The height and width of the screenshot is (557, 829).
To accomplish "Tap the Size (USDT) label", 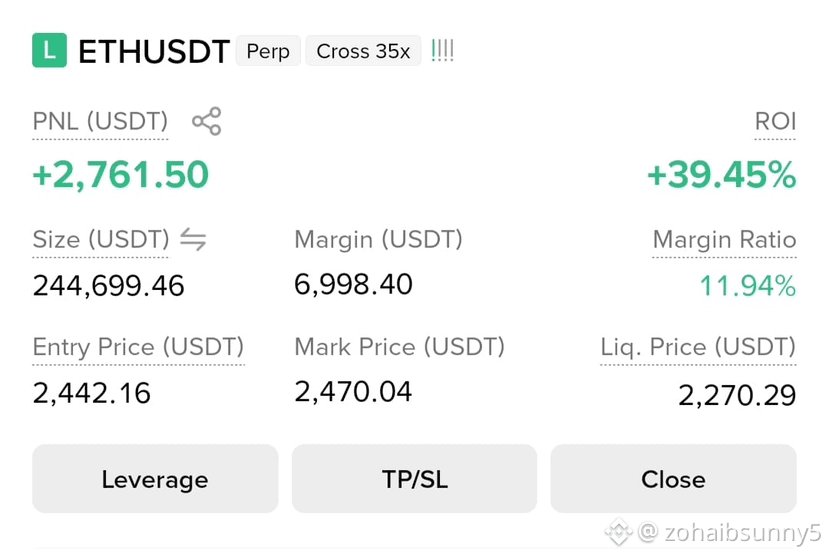I will tap(101, 239).
